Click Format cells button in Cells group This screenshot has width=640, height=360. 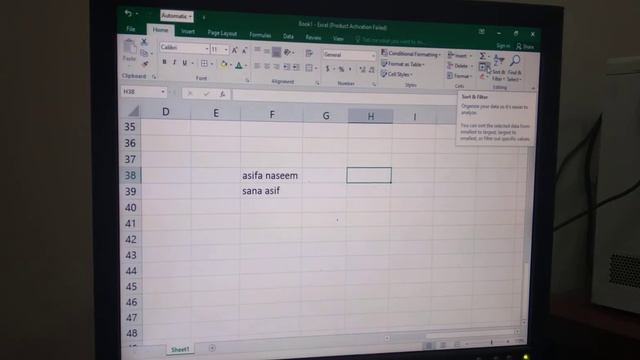[x=459, y=76]
